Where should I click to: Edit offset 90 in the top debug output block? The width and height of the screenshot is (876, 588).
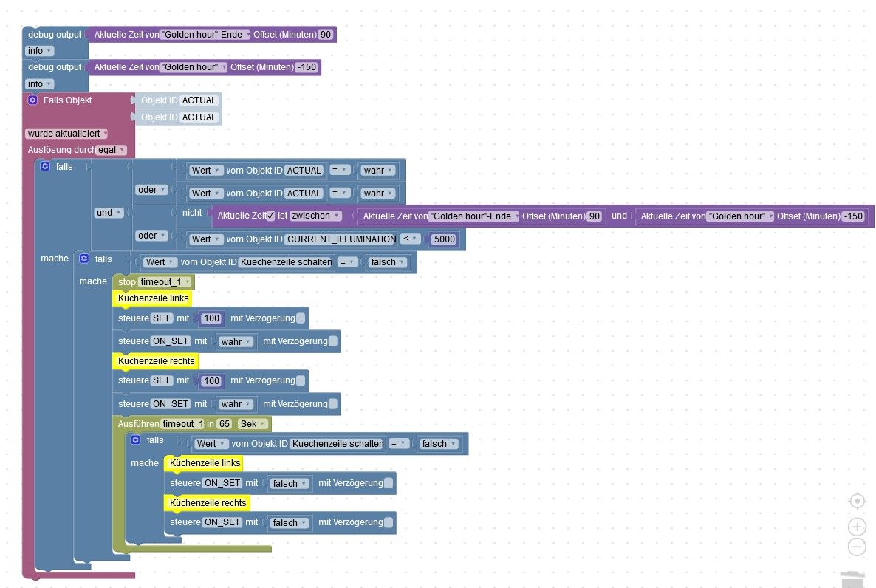click(325, 35)
